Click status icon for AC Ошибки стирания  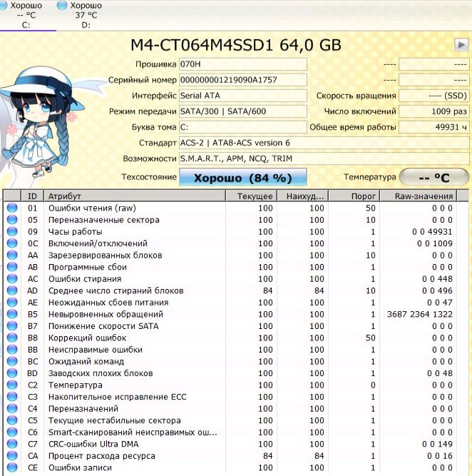12,279
